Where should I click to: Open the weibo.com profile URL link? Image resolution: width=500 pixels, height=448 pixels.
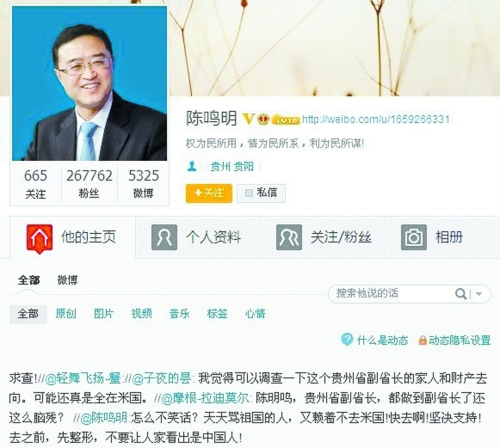pos(376,119)
